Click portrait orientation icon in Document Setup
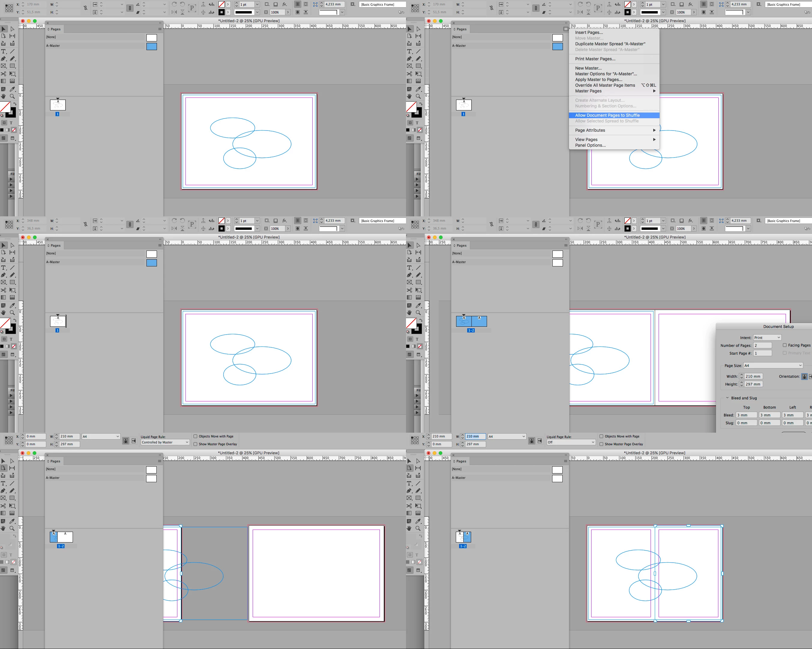This screenshot has width=812, height=649. pyautogui.click(x=804, y=376)
